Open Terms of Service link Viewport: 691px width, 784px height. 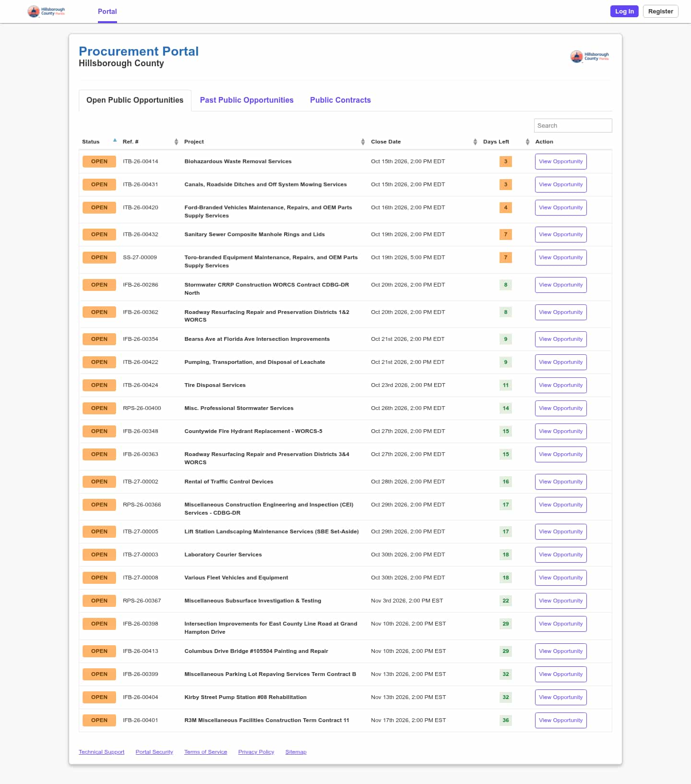point(205,752)
